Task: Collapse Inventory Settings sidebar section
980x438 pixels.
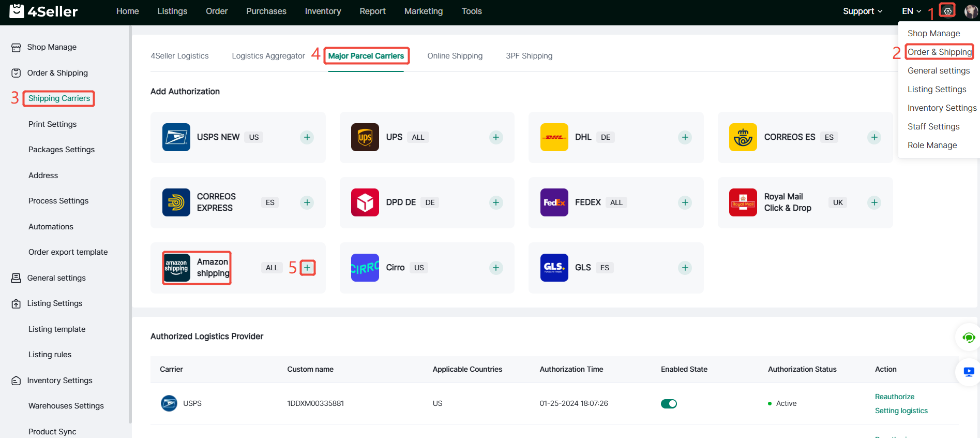Action: [59, 381]
